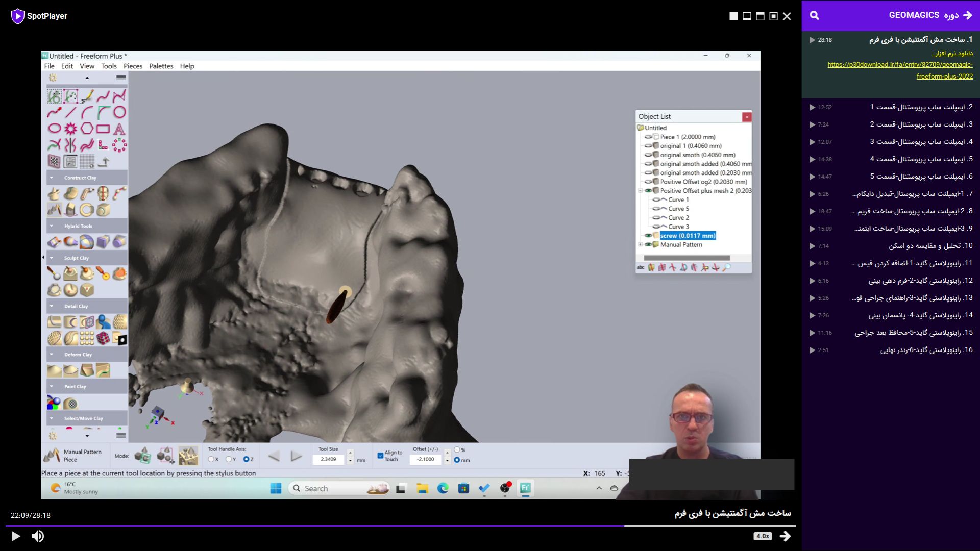Select the head symmetry plane tool
Image resolution: width=980 pixels, height=551 pixels.
[103, 193]
